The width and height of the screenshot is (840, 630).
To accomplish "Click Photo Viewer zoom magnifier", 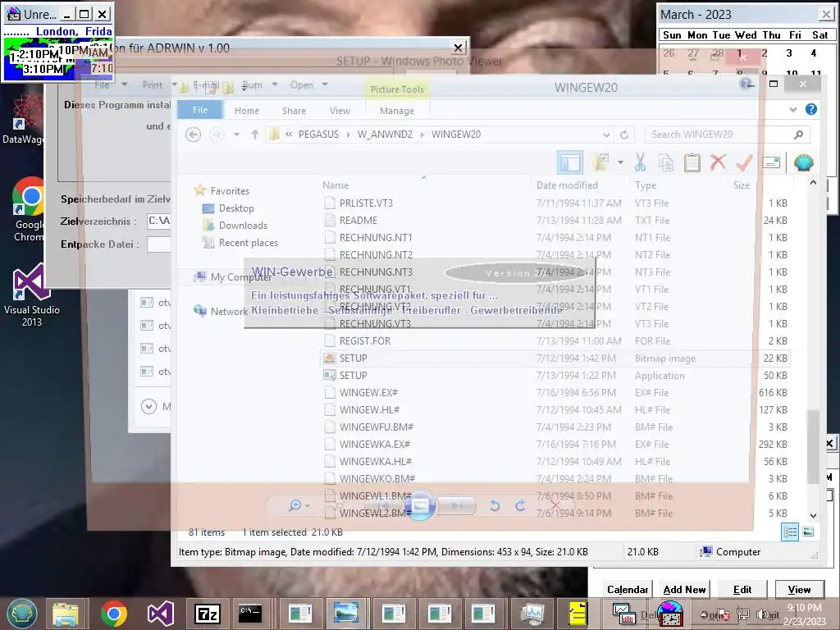I will (x=294, y=505).
